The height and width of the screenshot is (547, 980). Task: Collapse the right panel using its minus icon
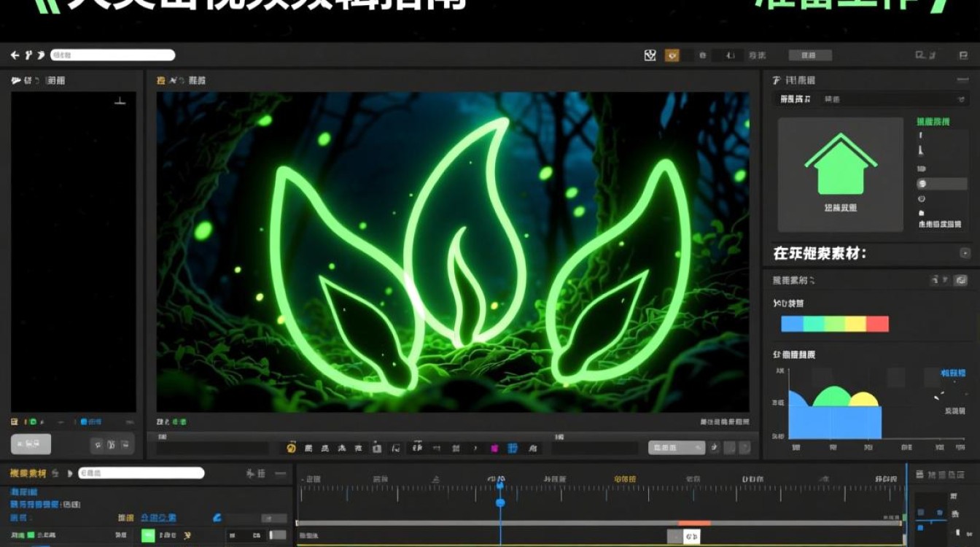(962, 80)
